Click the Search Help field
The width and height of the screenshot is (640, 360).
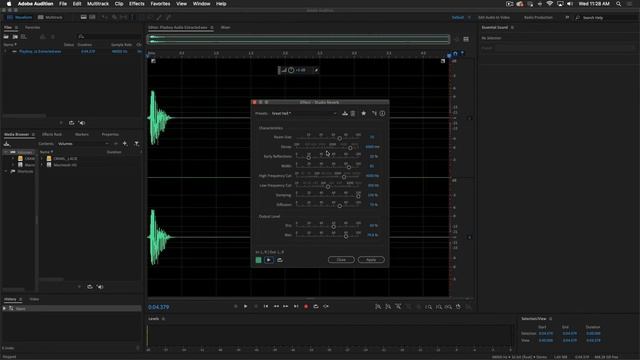click(x=605, y=18)
